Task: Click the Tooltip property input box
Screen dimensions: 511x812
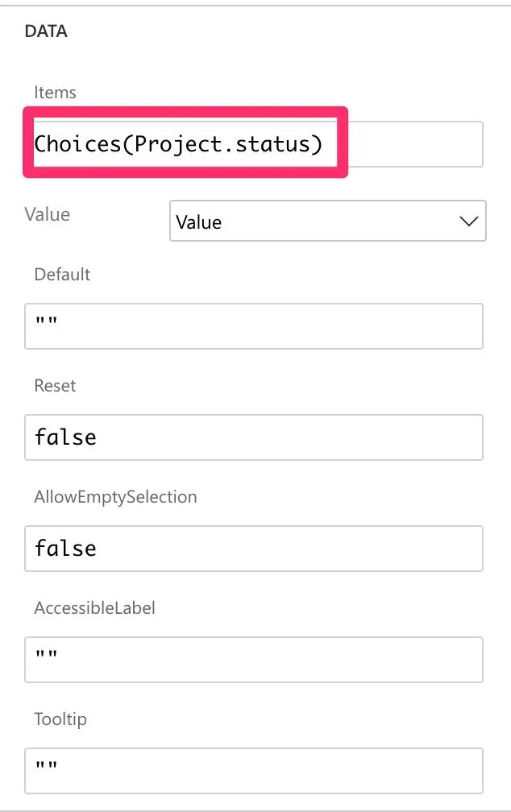Action: tap(254, 771)
